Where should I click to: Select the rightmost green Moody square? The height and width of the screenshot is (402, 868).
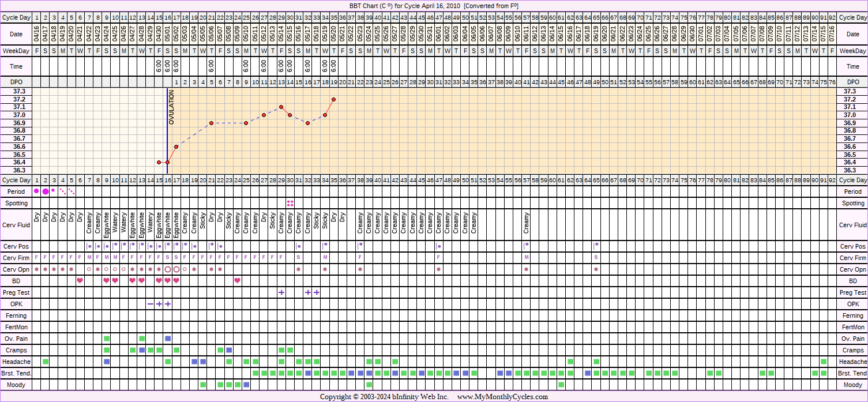point(561,385)
